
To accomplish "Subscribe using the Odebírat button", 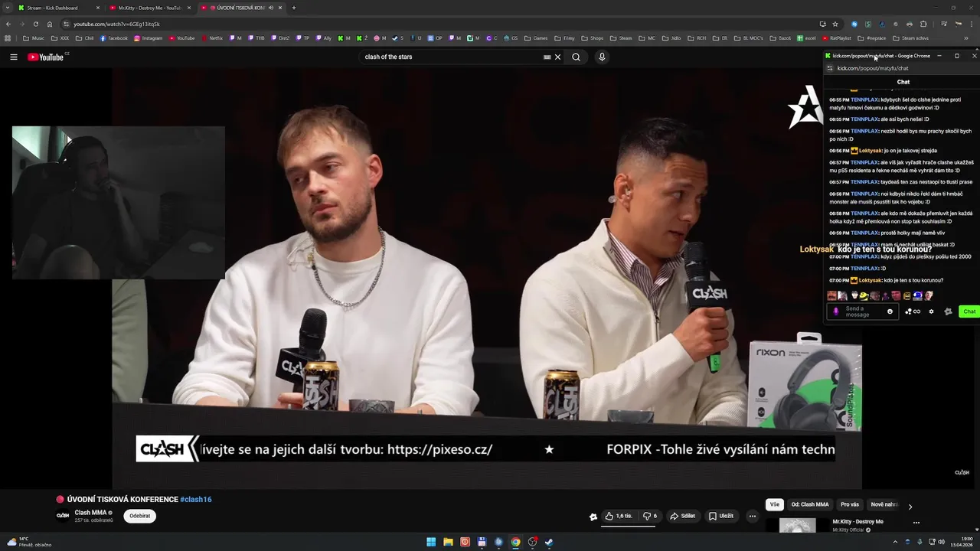I will click(x=140, y=516).
